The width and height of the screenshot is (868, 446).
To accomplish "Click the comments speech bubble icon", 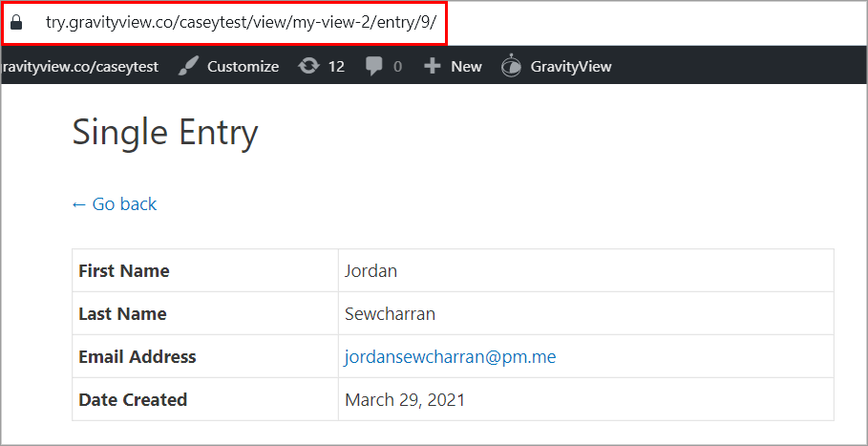I will tap(375, 66).
